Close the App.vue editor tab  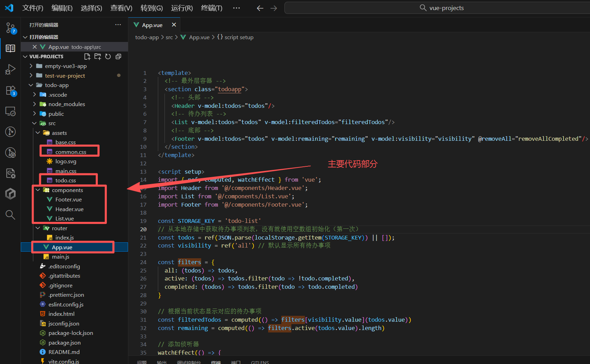(x=174, y=25)
